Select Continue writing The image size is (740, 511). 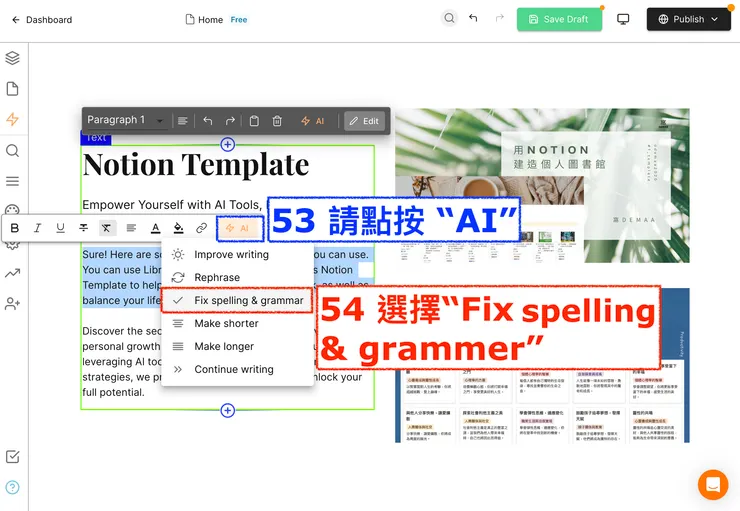pyautogui.click(x=237, y=369)
